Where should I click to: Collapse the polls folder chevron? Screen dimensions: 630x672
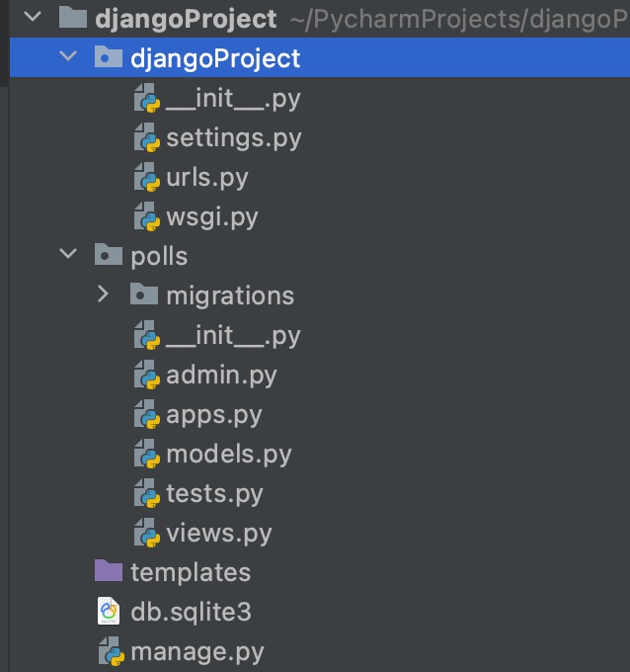point(68,254)
